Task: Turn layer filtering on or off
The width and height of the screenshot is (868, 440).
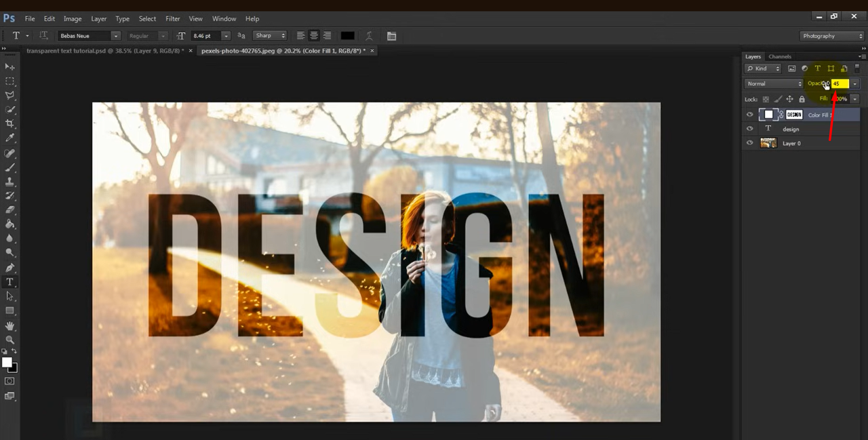Action: 857,68
